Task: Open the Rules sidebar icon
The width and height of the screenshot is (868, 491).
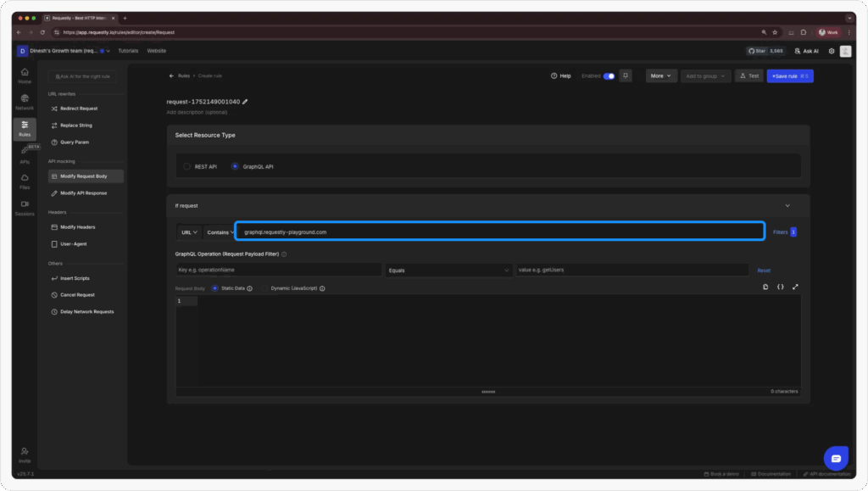Action: pos(25,128)
